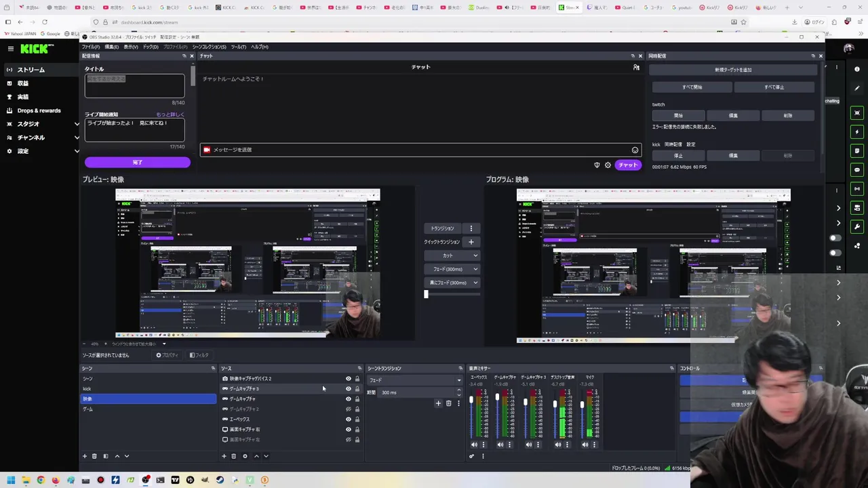Move scene up with the Scenes panel up arrow
Viewport: 868px width, 488px height.
pos(117,456)
